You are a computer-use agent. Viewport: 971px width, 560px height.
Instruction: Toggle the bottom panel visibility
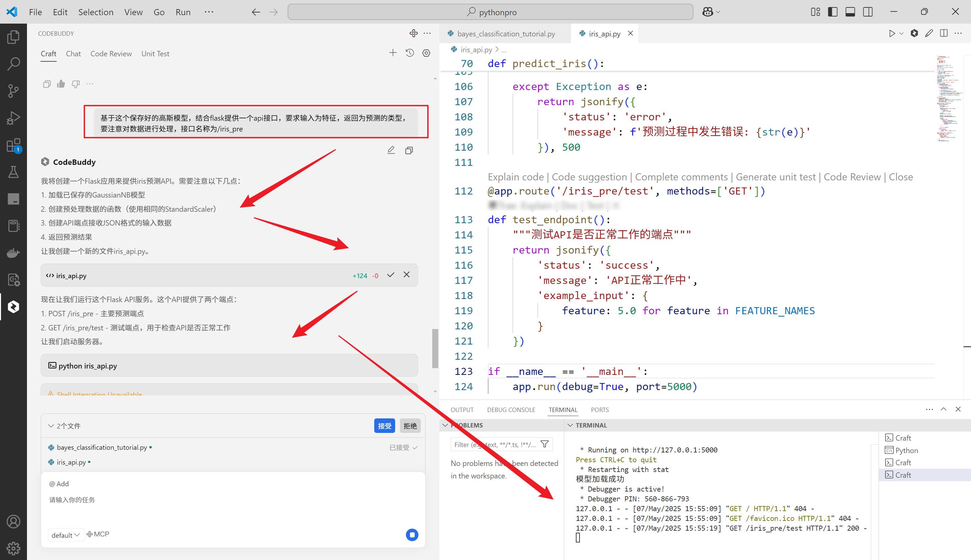coord(850,12)
